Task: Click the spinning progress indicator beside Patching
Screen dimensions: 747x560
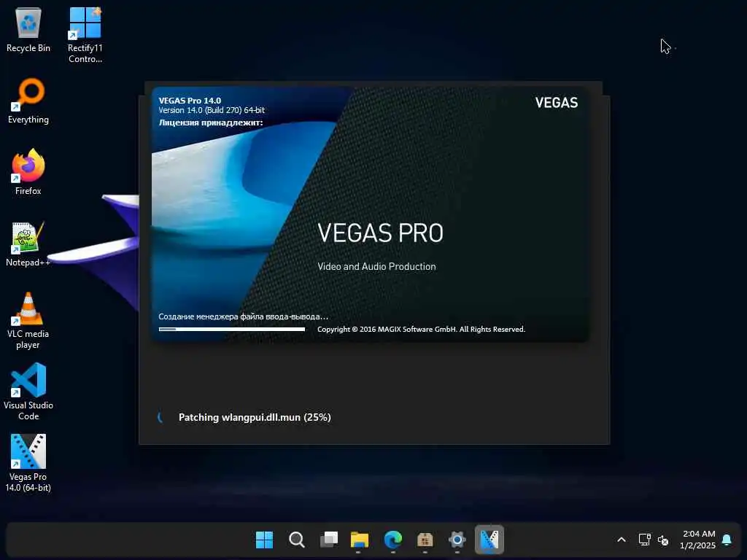Action: (x=160, y=417)
